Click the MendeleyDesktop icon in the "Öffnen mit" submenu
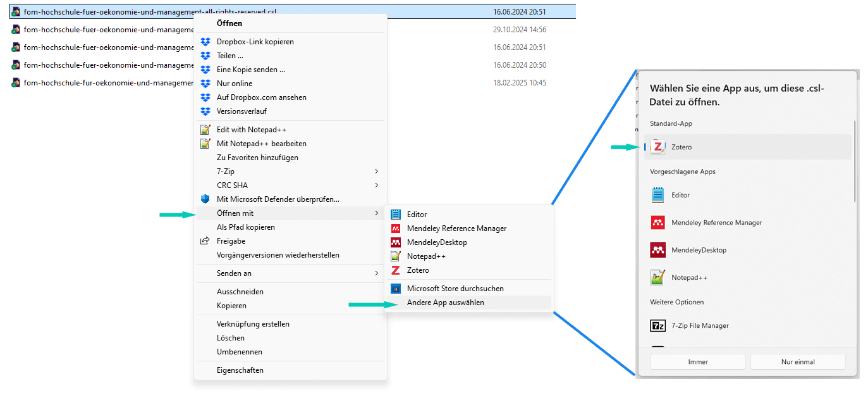The width and height of the screenshot is (868, 400). pyautogui.click(x=396, y=242)
